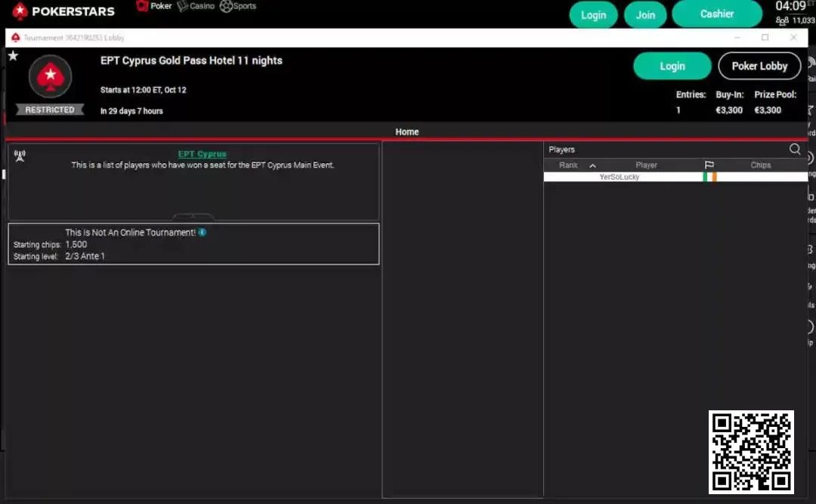Select player row YerSoLucky
Image resolution: width=816 pixels, height=504 pixels.
(675, 177)
